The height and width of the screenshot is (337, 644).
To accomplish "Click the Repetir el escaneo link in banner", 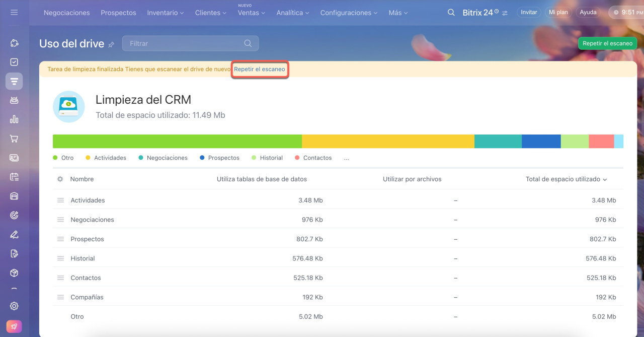I will pos(259,69).
